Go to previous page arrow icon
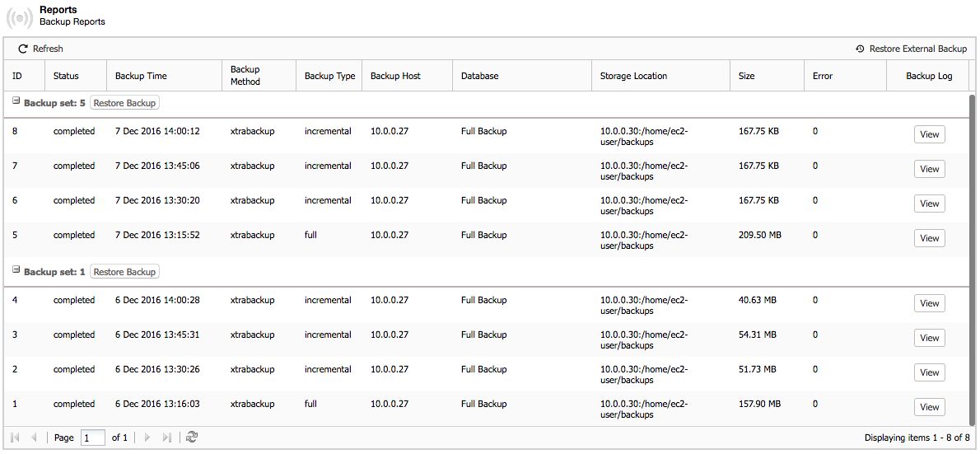 click(35, 438)
